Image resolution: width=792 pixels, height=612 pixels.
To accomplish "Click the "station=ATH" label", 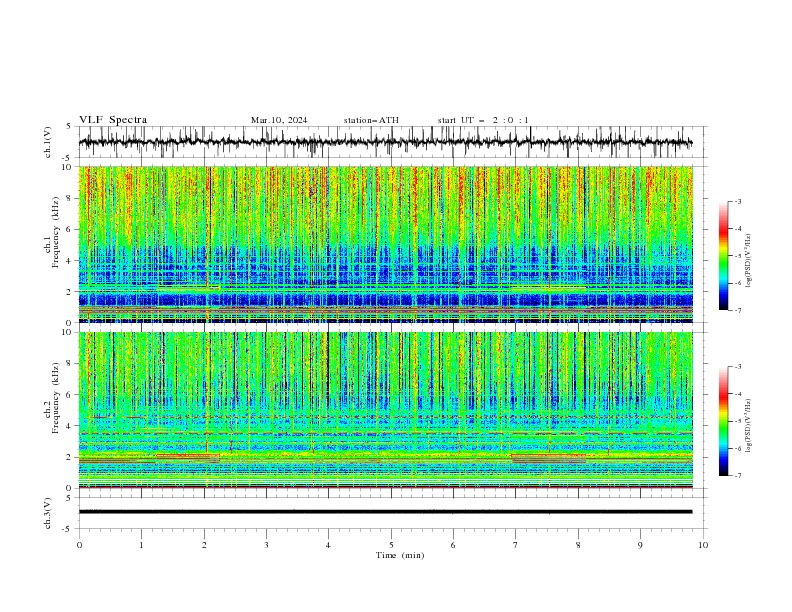I will 371,120.
